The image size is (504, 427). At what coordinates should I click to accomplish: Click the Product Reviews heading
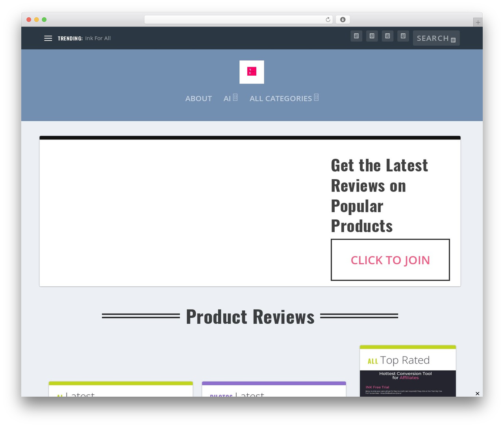pyautogui.click(x=250, y=317)
